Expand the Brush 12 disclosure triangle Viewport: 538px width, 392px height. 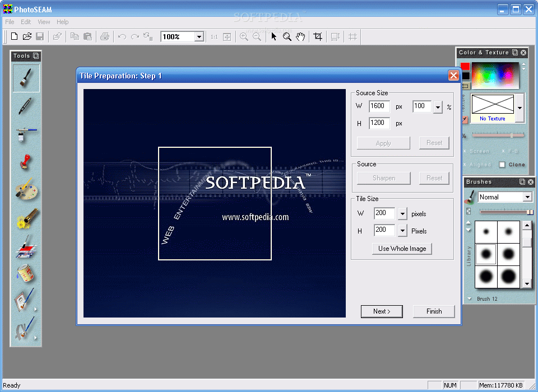click(x=470, y=298)
